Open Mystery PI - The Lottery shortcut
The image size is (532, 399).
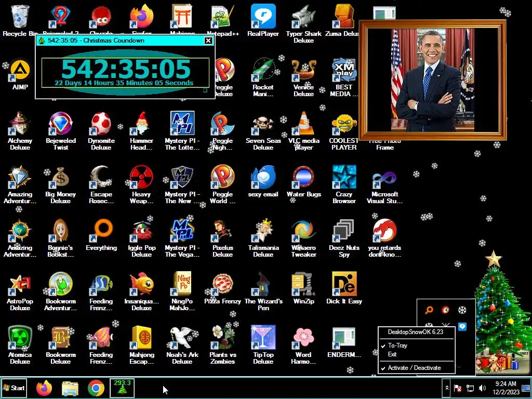tap(182, 130)
